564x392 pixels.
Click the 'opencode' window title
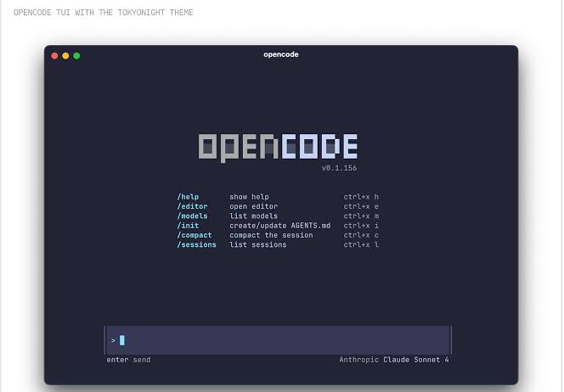point(281,54)
